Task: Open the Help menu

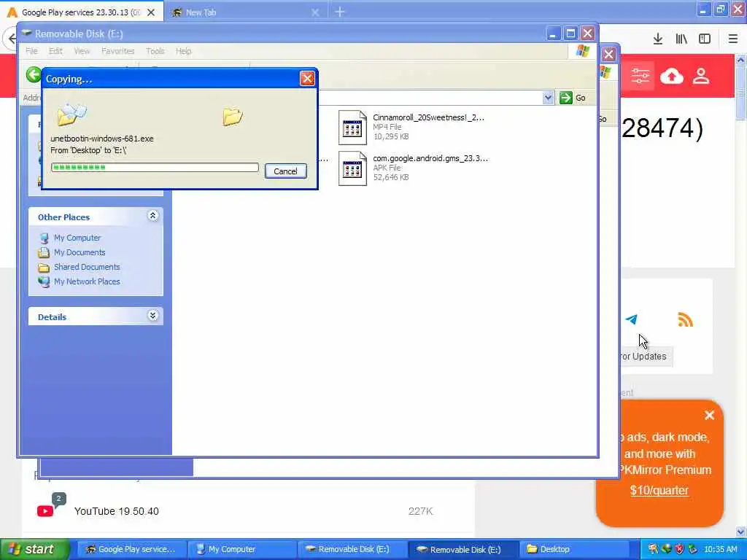Action: click(x=183, y=51)
